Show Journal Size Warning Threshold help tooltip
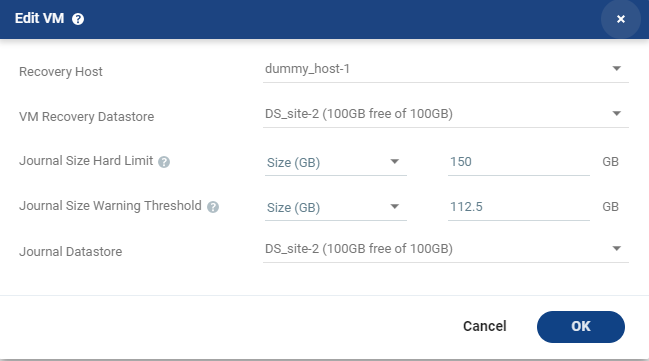 (213, 207)
